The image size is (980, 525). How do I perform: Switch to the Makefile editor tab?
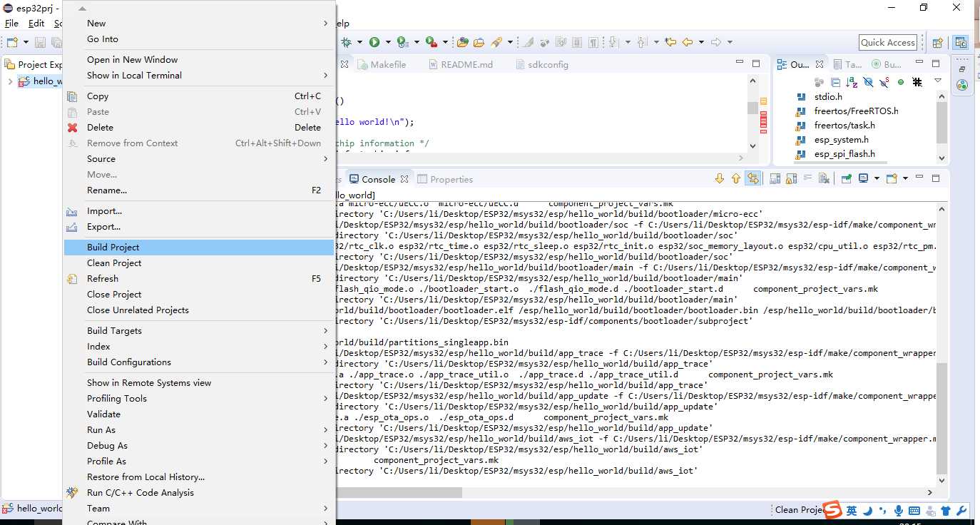[x=382, y=64]
